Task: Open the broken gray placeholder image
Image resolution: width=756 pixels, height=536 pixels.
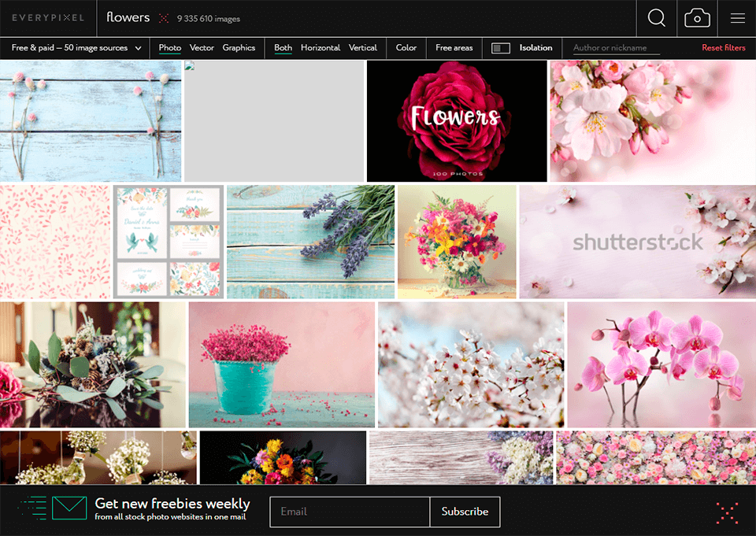Action: pyautogui.click(x=274, y=121)
